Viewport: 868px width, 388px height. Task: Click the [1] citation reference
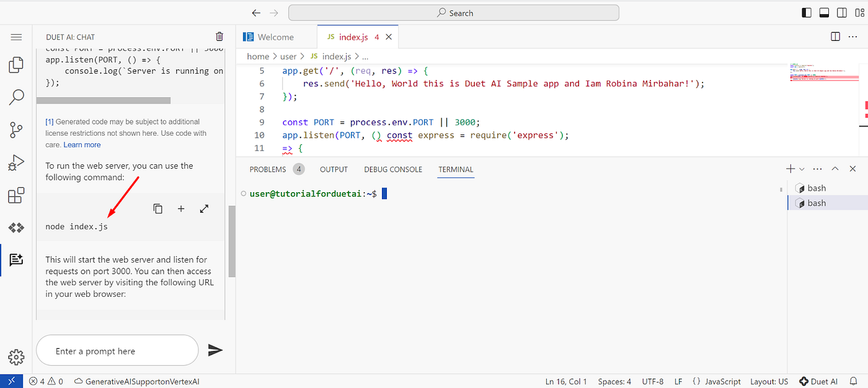[x=50, y=121]
